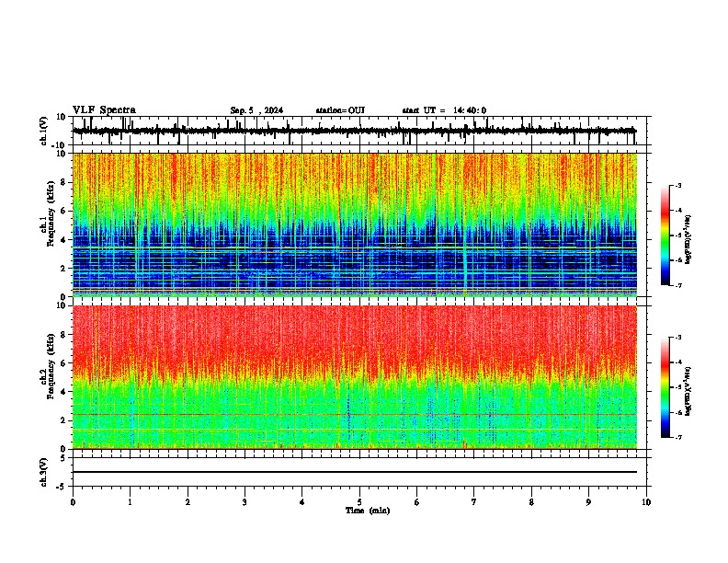This screenshot has width=728, height=563.
Task: Select the "9" tick on time axis
Action: [588, 502]
